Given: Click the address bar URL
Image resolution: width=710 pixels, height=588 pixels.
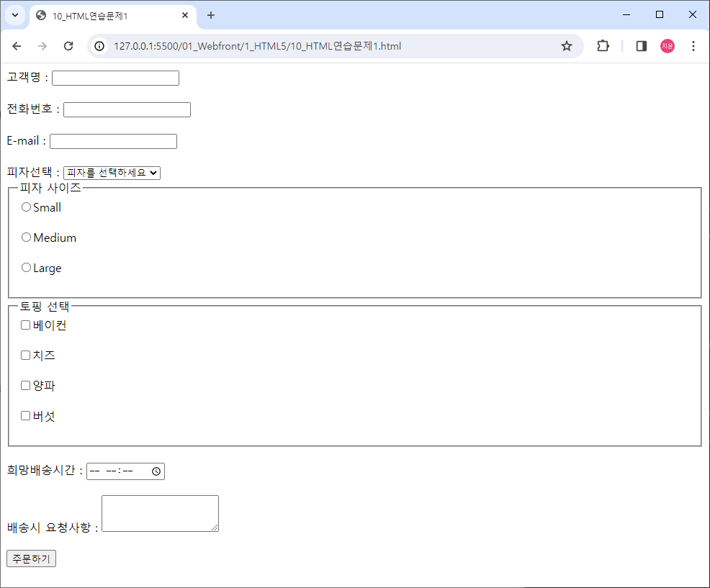Looking at the screenshot, I should 257,46.
